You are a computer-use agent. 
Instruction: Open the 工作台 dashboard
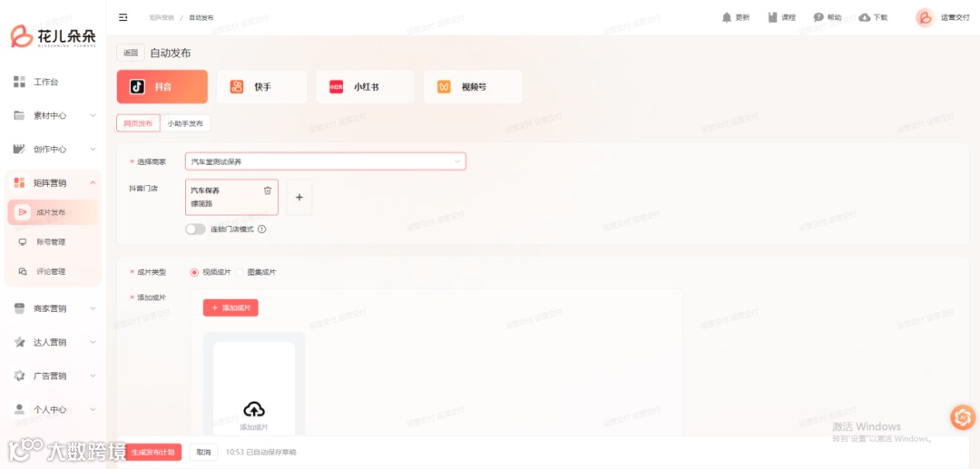45,82
